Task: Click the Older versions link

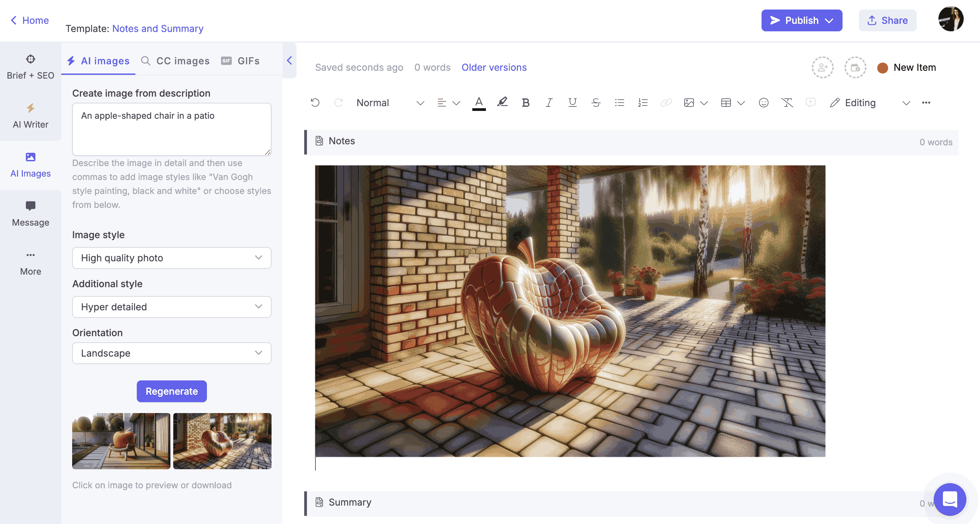Action: click(494, 67)
